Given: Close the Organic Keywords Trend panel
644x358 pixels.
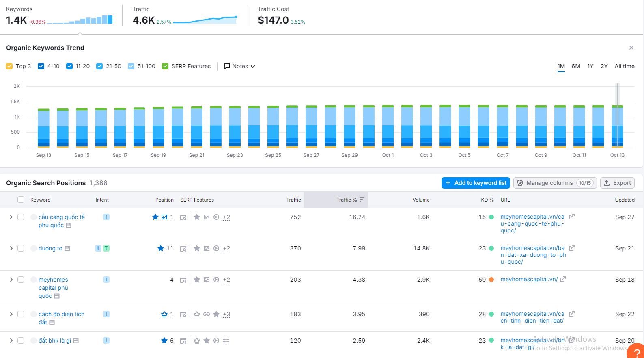Looking at the screenshot, I should tap(631, 48).
